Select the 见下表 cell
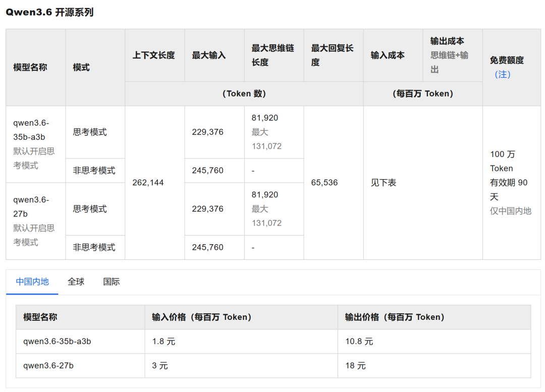The height and width of the screenshot is (392, 545). pos(383,183)
